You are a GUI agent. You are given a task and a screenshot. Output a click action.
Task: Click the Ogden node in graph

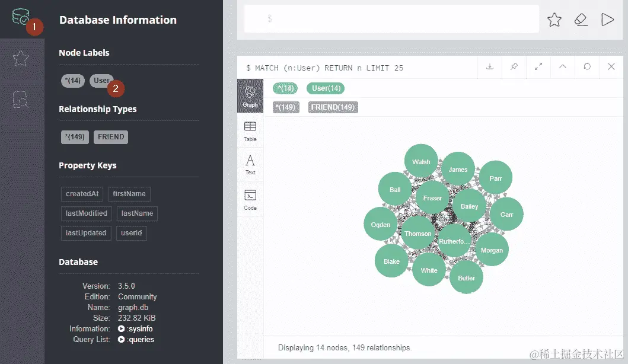[x=381, y=224]
